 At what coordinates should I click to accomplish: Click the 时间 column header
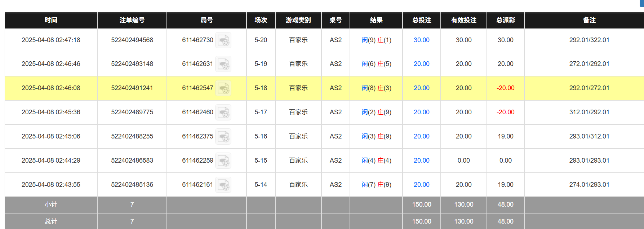pos(51,20)
